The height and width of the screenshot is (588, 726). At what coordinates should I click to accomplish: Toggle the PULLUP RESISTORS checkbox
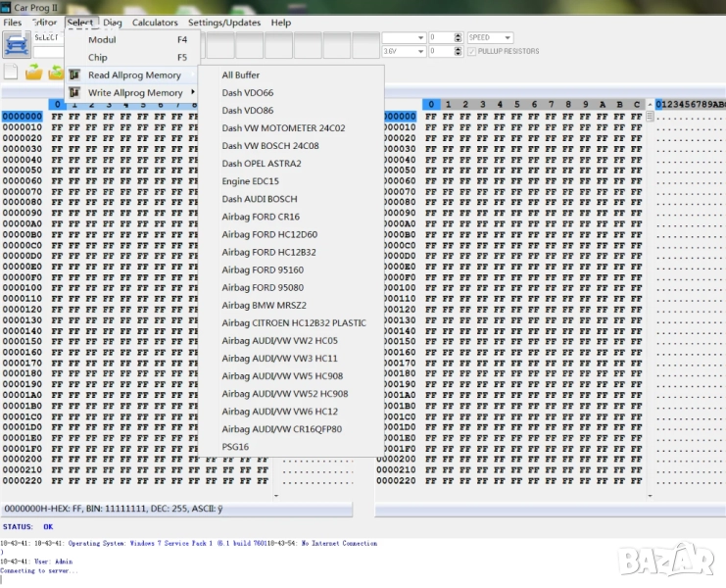point(472,51)
